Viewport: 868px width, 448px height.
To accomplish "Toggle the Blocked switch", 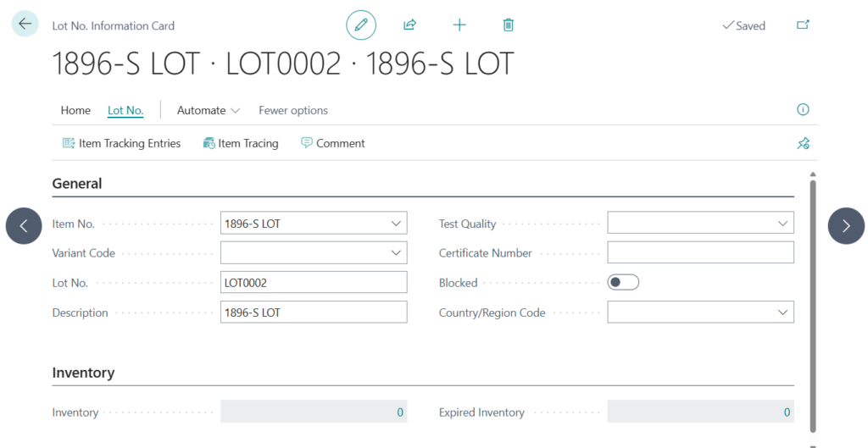I will [623, 283].
